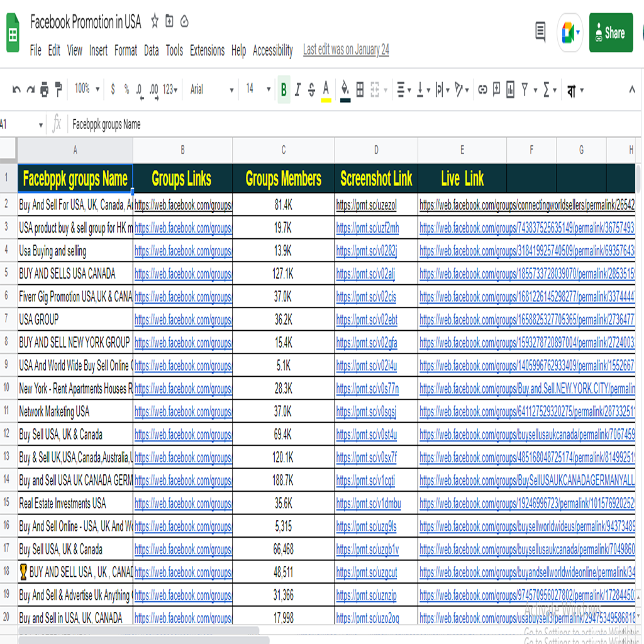Image resolution: width=644 pixels, height=644 pixels.
Task: Star the Facebook Promotion in USA document
Action: click(x=155, y=21)
